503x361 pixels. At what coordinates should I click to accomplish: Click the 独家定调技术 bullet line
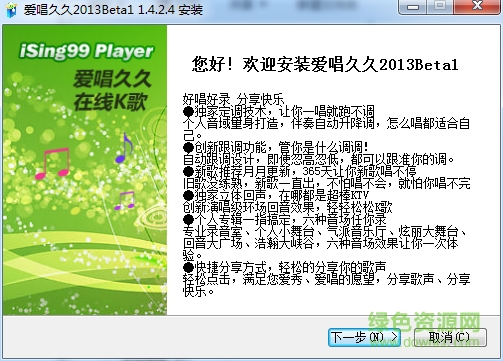tap(279, 112)
